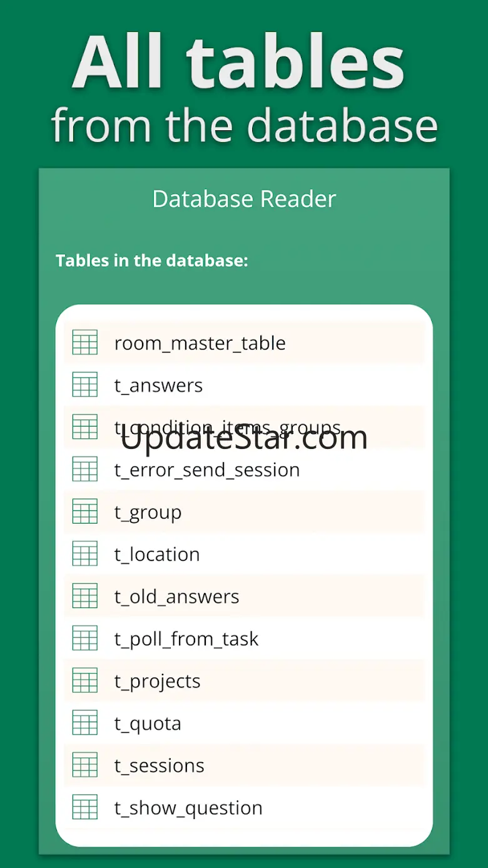Click the Database Reader title
488x868 pixels.
(244, 199)
